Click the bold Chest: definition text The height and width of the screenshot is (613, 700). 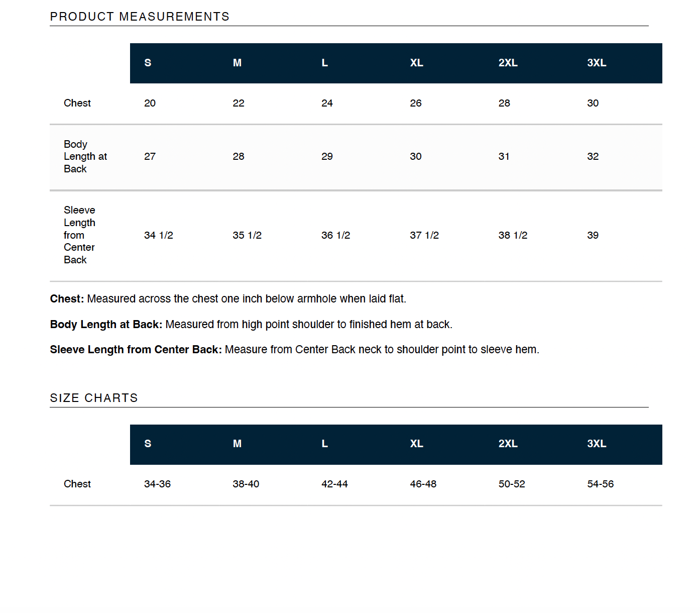click(67, 299)
